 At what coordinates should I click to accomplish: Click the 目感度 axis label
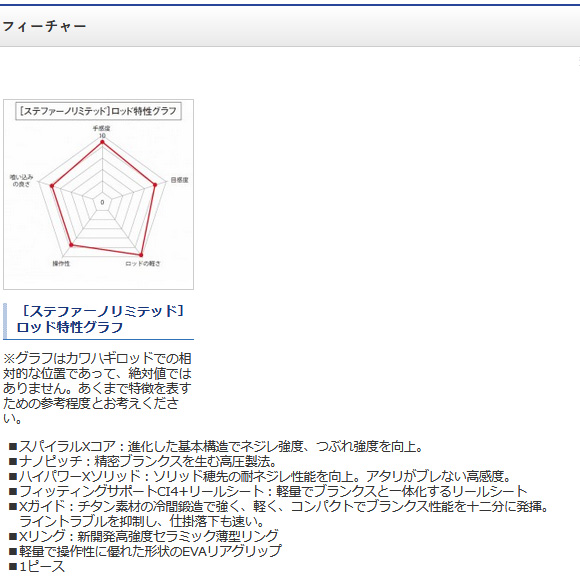[179, 180]
